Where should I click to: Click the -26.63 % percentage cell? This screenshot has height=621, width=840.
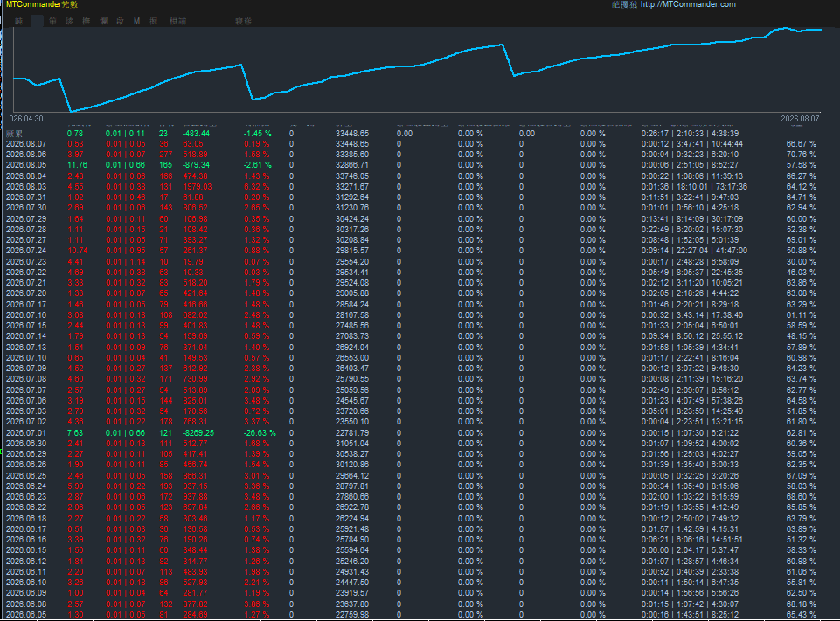pos(260,432)
